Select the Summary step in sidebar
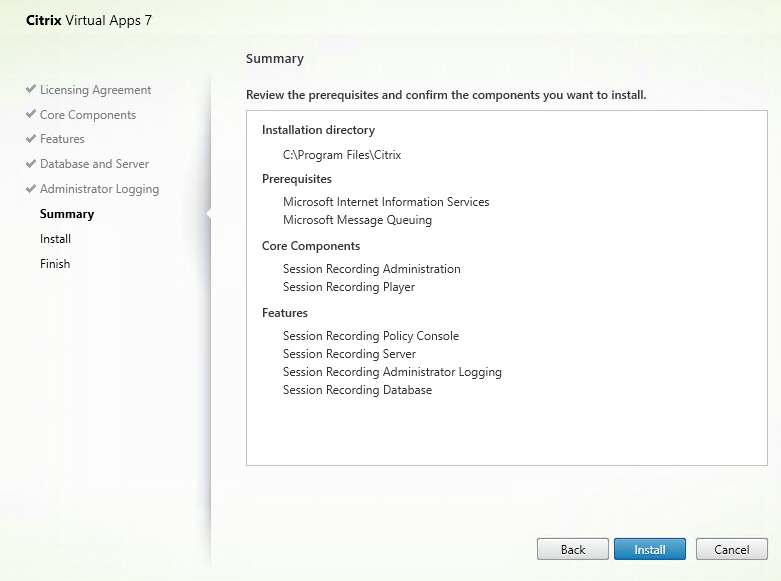Viewport: 781px width, 581px height. (x=67, y=214)
